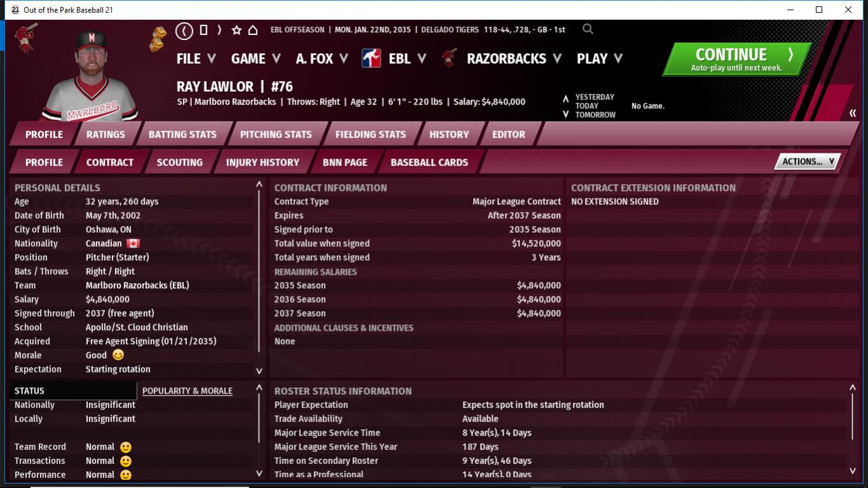Open the A. FOX manager dropdown

pyautogui.click(x=322, y=59)
